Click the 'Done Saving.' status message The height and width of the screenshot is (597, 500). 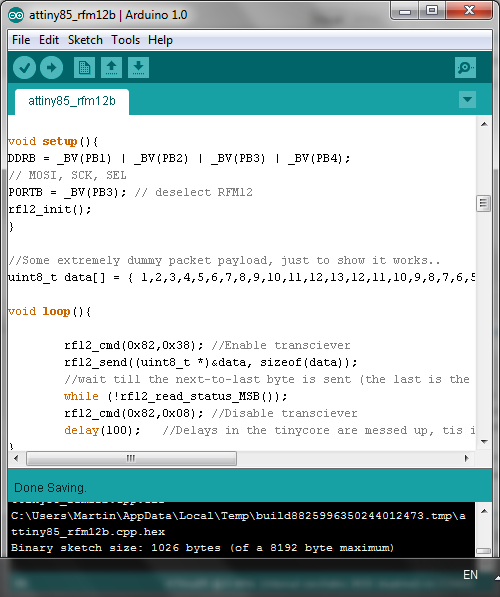click(x=50, y=488)
